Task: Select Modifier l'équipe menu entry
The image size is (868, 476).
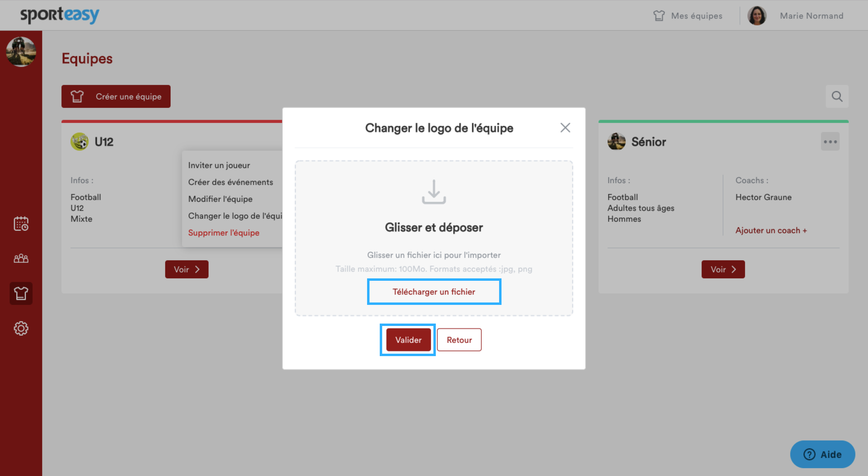Action: click(x=220, y=199)
